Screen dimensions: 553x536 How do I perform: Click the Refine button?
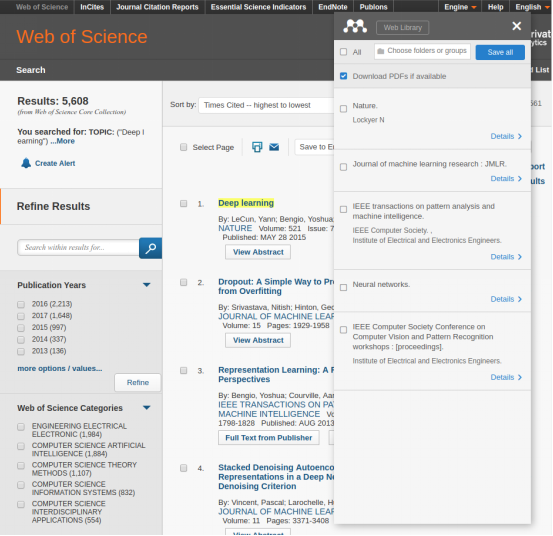(x=138, y=383)
